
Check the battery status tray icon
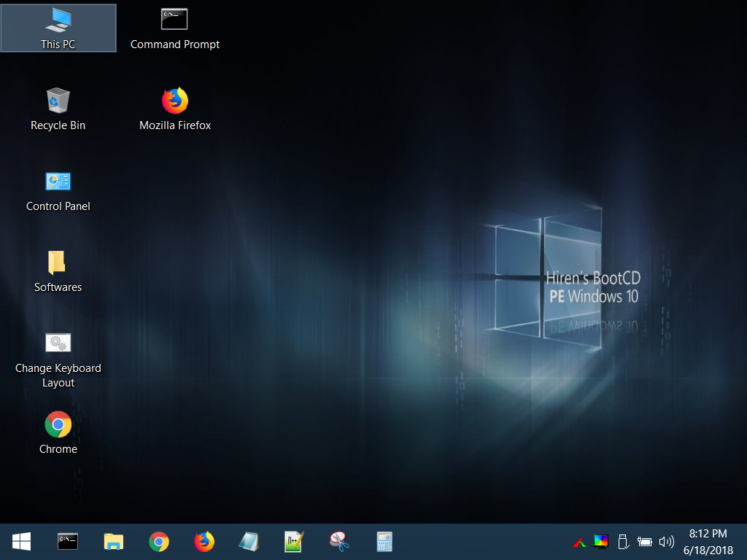[645, 542]
